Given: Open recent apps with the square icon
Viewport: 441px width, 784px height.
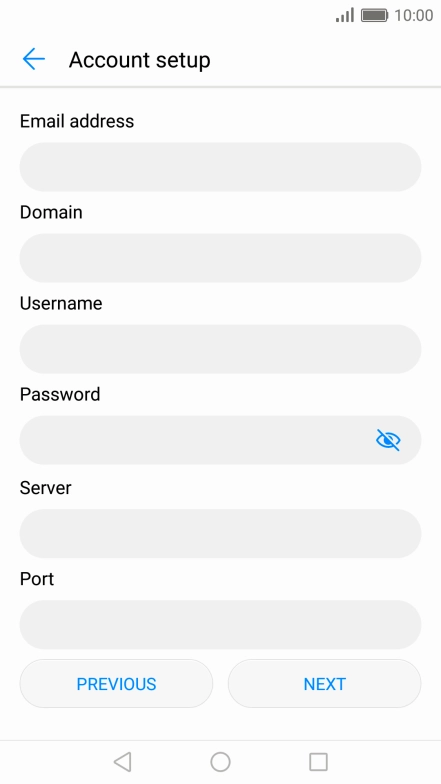Looking at the screenshot, I should click(x=318, y=762).
